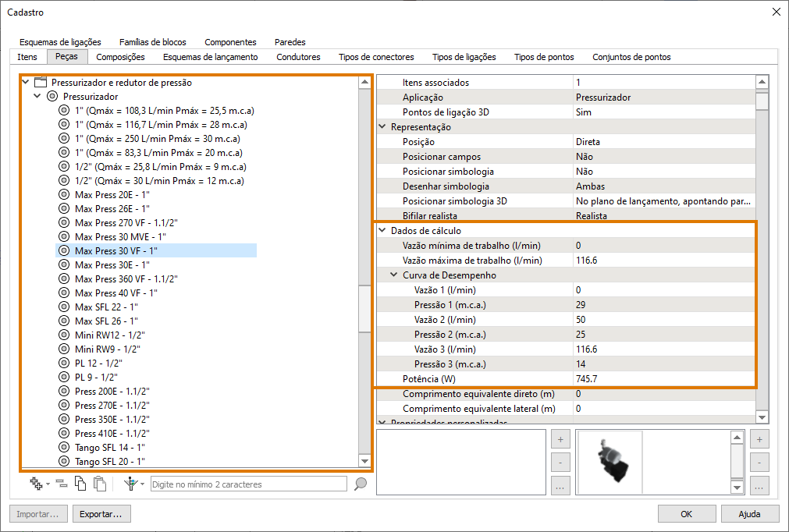Image resolution: width=789 pixels, height=532 pixels.
Task: Open the filter options dropdown arrow
Action: point(142,484)
